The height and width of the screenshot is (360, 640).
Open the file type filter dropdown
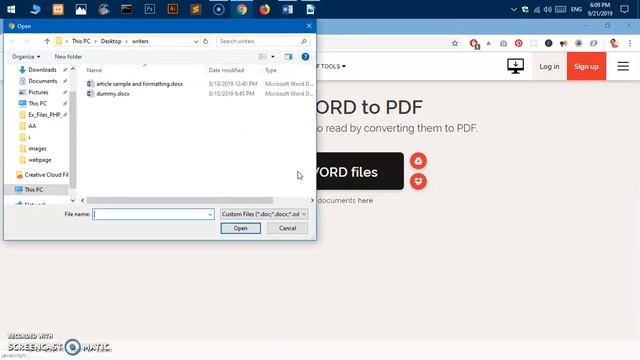coord(264,214)
